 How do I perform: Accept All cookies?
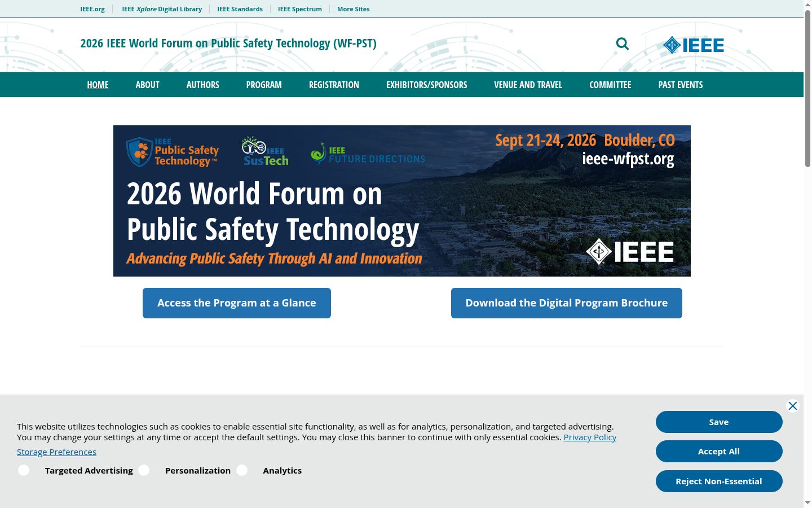pyautogui.click(x=719, y=451)
